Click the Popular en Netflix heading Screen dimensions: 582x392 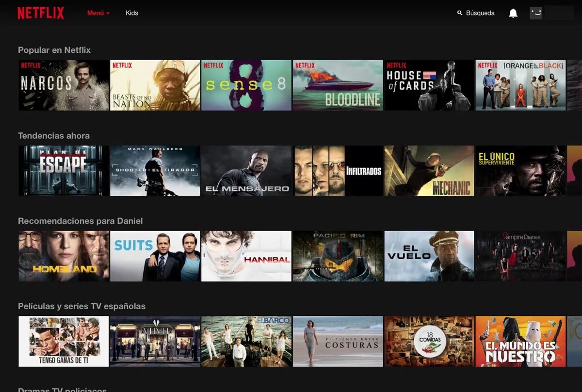(x=54, y=50)
